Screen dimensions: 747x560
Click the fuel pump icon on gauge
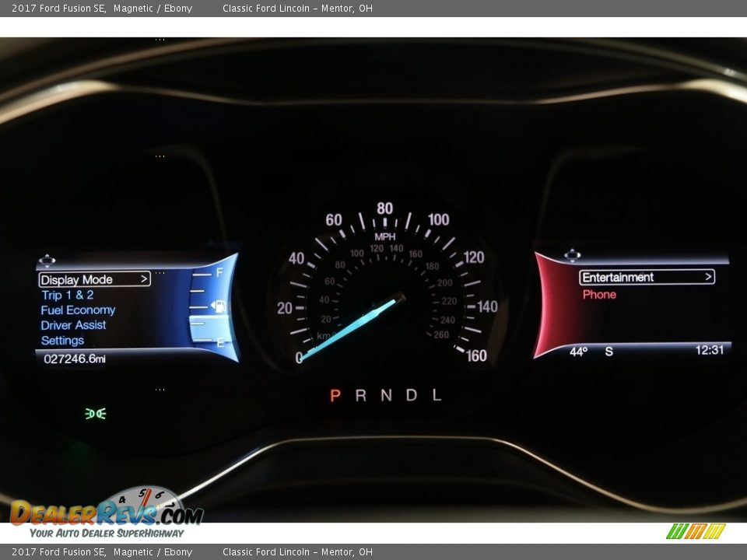click(x=218, y=306)
